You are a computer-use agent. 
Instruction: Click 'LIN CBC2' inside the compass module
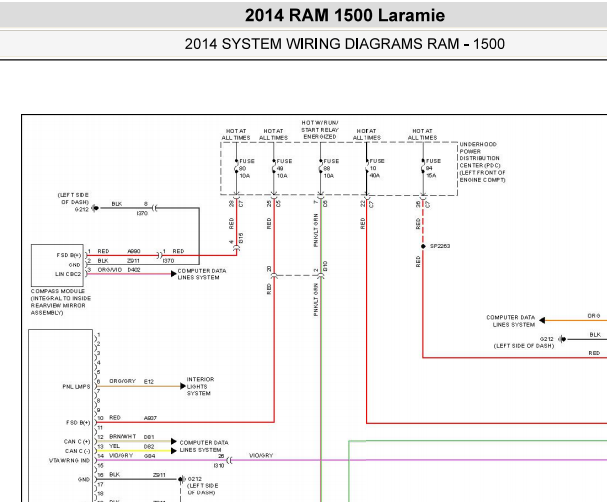click(x=68, y=274)
